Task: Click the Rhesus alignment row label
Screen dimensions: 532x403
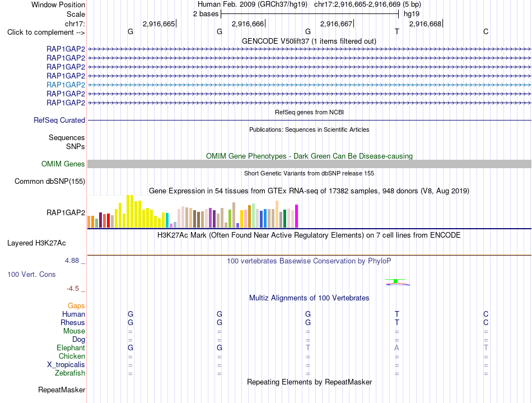Action: [x=73, y=322]
